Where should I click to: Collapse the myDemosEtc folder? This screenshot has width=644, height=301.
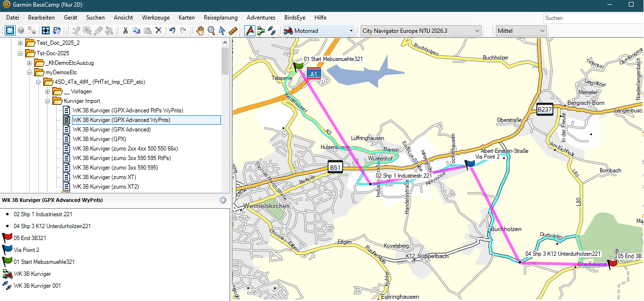click(30, 72)
